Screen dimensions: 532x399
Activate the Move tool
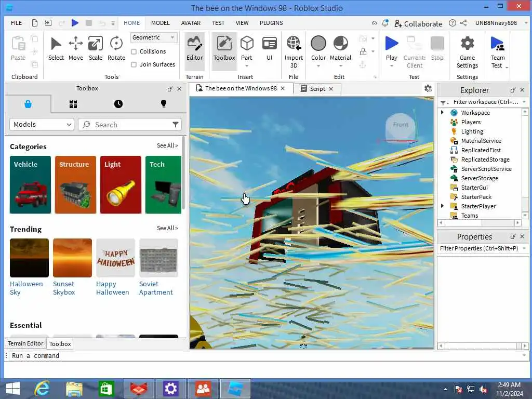pos(76,49)
